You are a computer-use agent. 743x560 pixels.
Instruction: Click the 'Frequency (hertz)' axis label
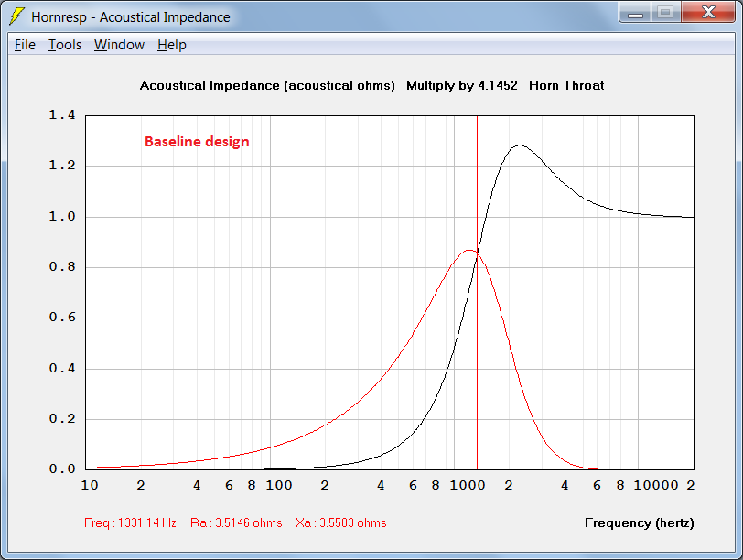tap(640, 522)
